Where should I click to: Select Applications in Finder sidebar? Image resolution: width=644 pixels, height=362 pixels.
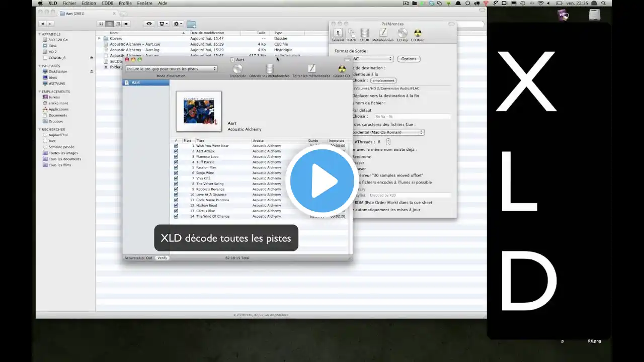click(x=58, y=109)
